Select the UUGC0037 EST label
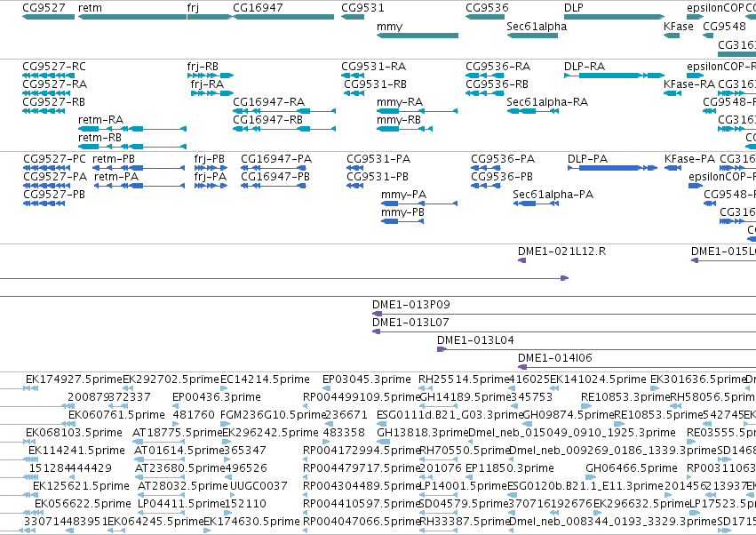 tap(259, 486)
